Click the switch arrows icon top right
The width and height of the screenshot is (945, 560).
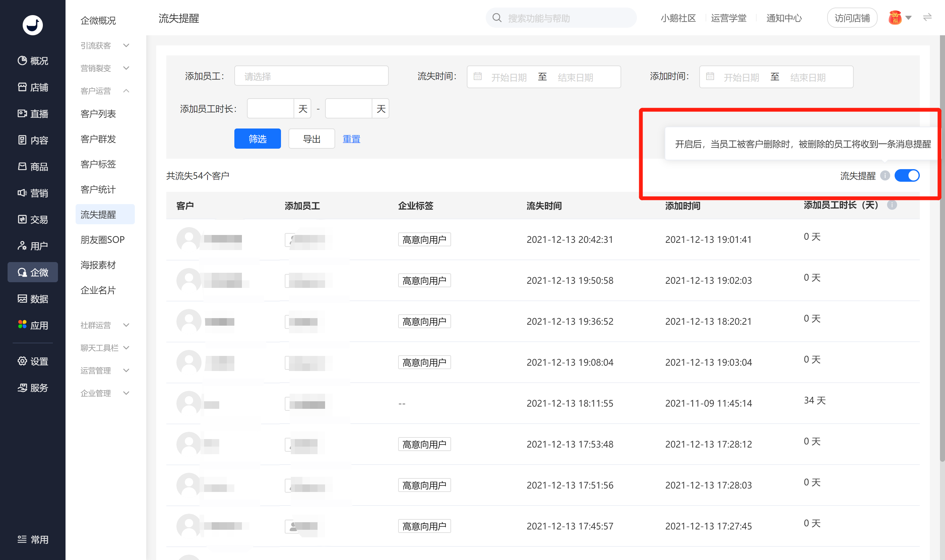click(x=927, y=17)
